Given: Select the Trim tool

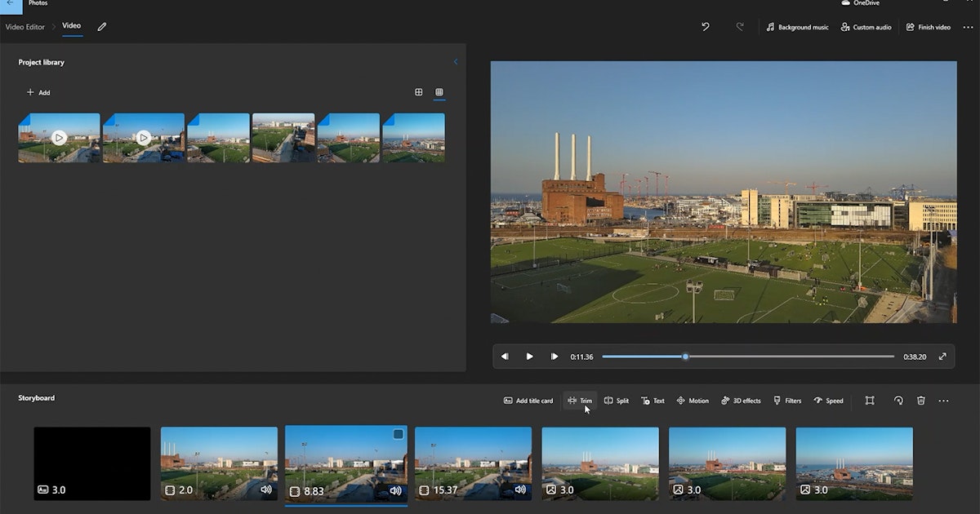Looking at the screenshot, I should tap(580, 401).
